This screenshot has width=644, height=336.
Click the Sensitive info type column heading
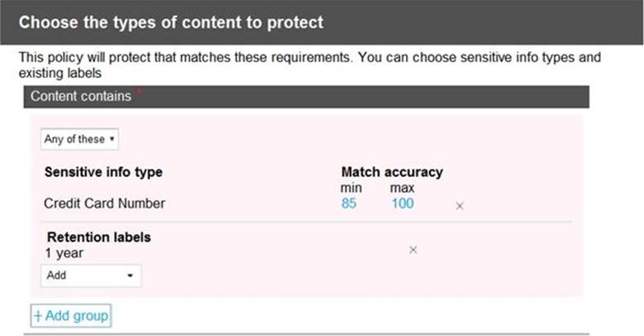coord(103,172)
